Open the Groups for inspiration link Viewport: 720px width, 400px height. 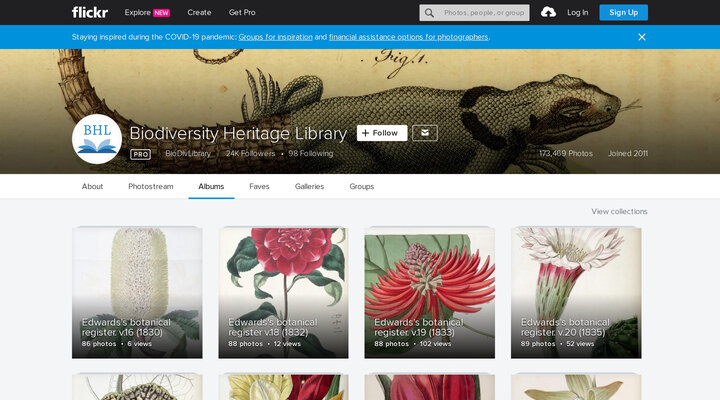point(276,37)
